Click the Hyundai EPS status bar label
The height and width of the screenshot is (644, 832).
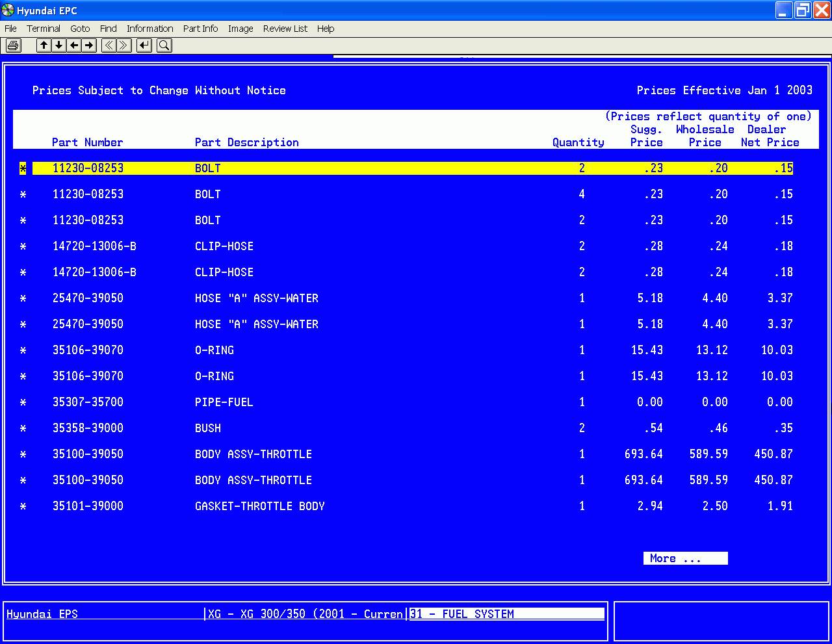[42, 613]
